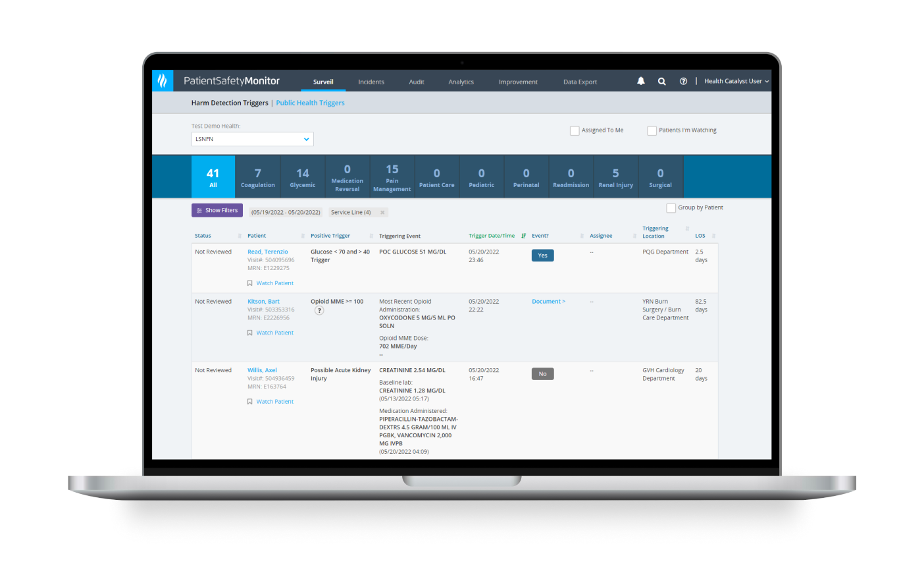
Task: Enable the Group by Patient checkbox
Action: coord(671,208)
